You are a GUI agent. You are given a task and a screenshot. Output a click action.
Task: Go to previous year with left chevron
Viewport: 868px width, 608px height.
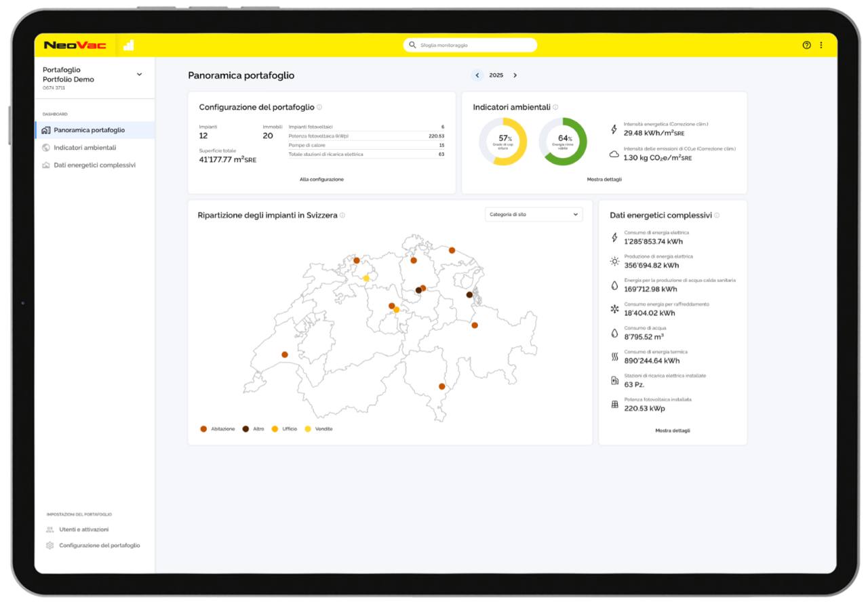point(477,75)
